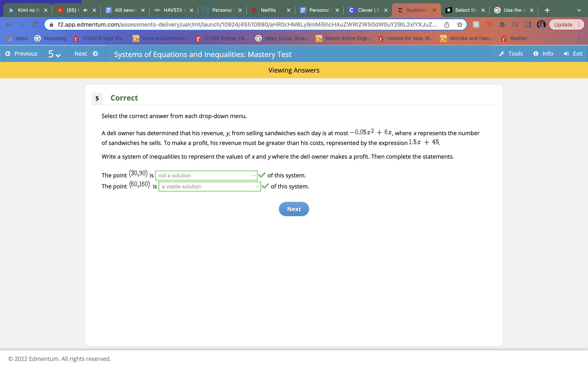Expand the question number 5 dropdown

(x=55, y=54)
